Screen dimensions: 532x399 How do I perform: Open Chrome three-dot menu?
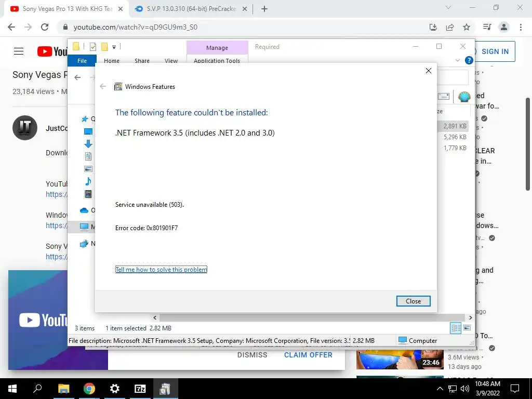pos(521,27)
